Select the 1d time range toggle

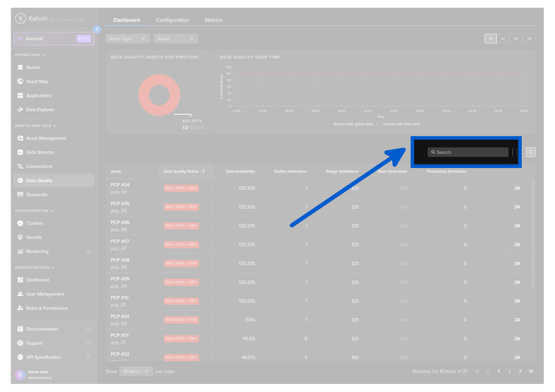click(x=503, y=39)
